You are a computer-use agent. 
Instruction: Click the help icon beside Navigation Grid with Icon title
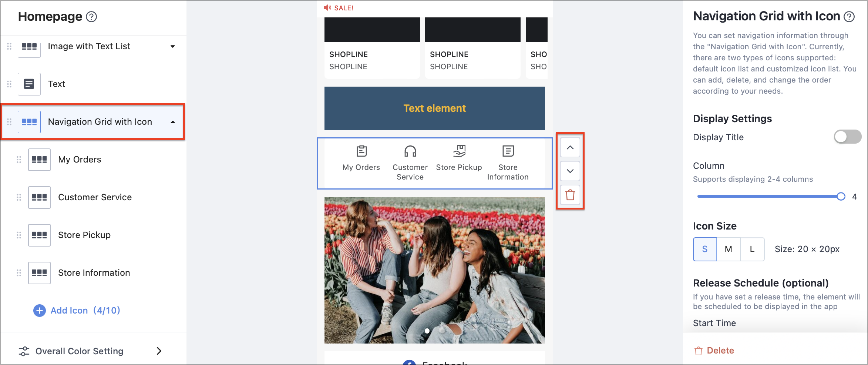(x=849, y=17)
